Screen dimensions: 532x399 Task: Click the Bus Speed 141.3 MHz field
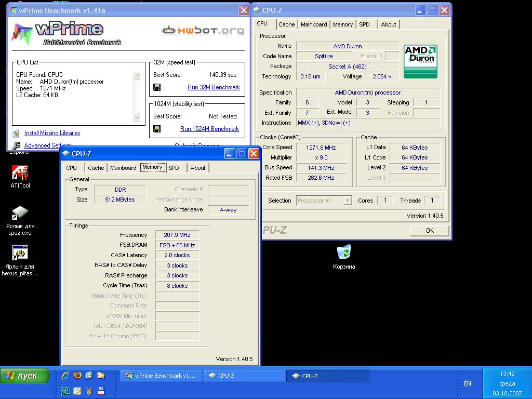pos(321,168)
